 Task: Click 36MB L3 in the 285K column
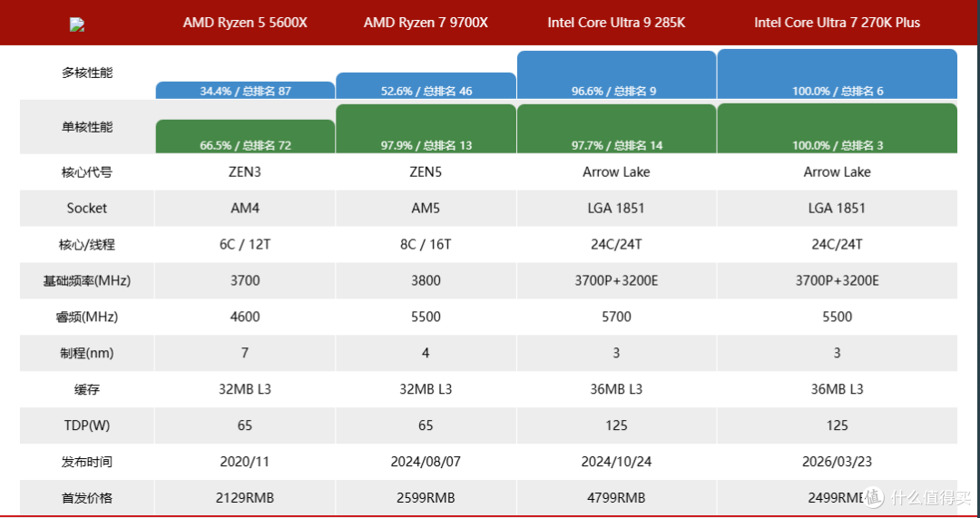click(616, 389)
